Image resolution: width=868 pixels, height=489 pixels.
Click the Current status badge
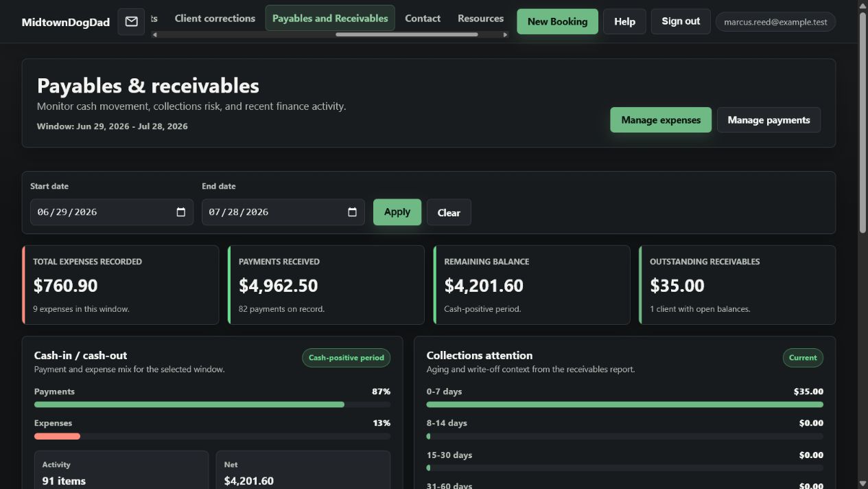803,358
